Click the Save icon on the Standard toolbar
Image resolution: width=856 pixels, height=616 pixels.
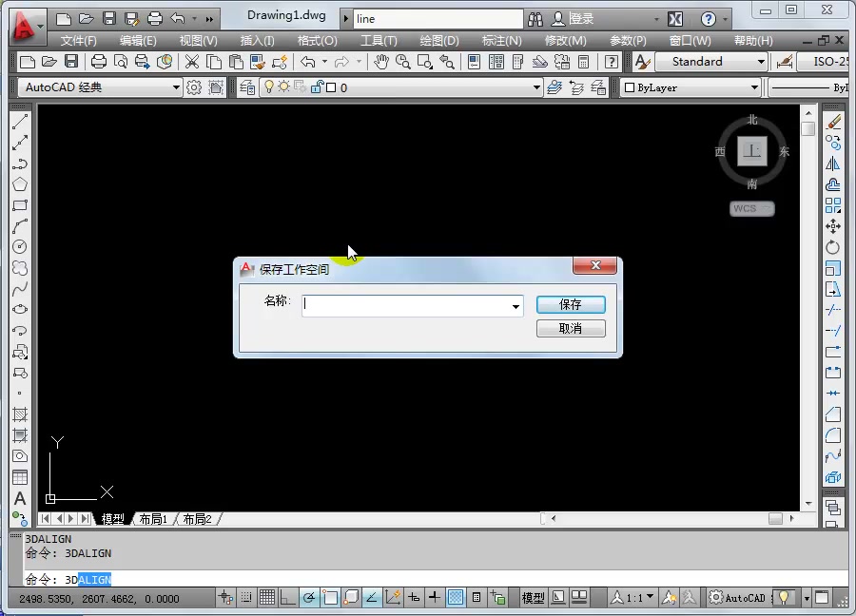[x=70, y=62]
